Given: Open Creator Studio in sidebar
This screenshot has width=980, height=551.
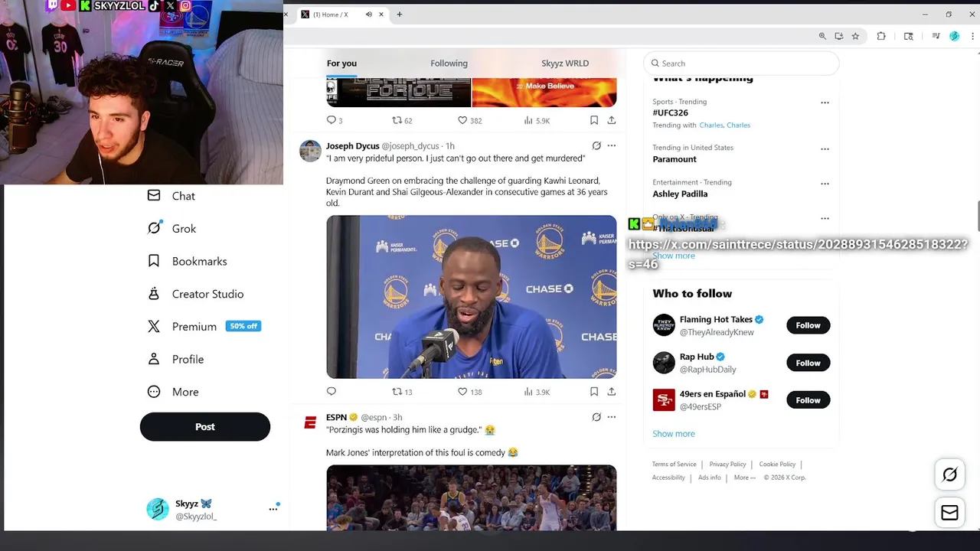Looking at the screenshot, I should tap(195, 294).
